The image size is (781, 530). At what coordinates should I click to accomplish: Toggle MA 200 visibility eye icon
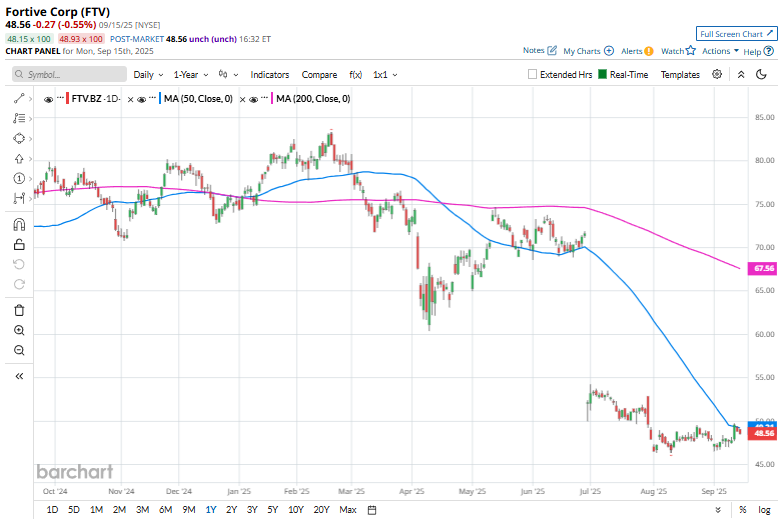click(x=254, y=100)
